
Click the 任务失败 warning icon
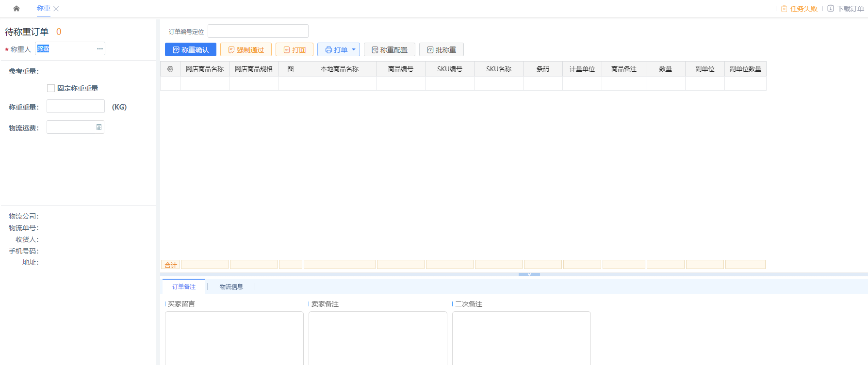click(x=784, y=9)
